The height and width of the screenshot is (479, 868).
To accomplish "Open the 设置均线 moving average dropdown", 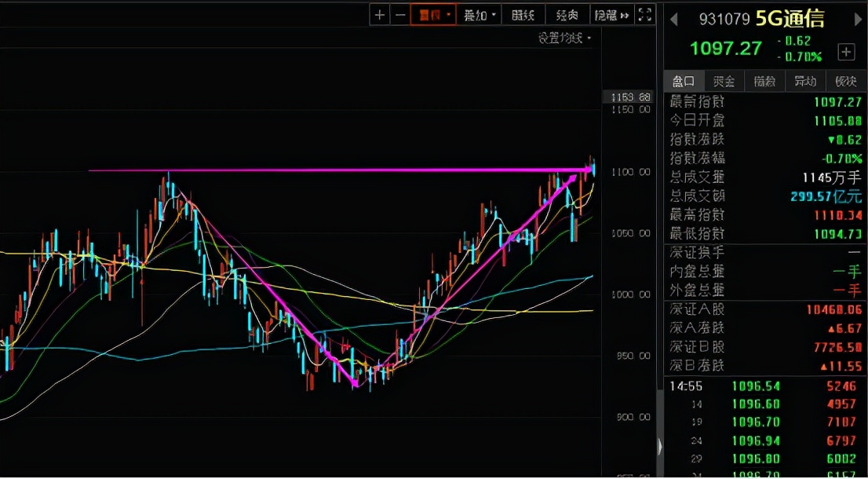I will pos(564,38).
